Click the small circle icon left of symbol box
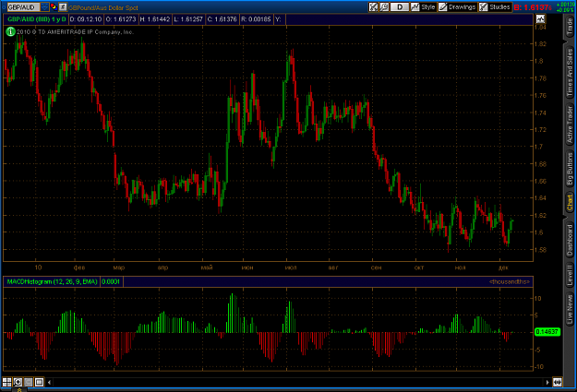The image size is (577, 392). tap(4, 6)
